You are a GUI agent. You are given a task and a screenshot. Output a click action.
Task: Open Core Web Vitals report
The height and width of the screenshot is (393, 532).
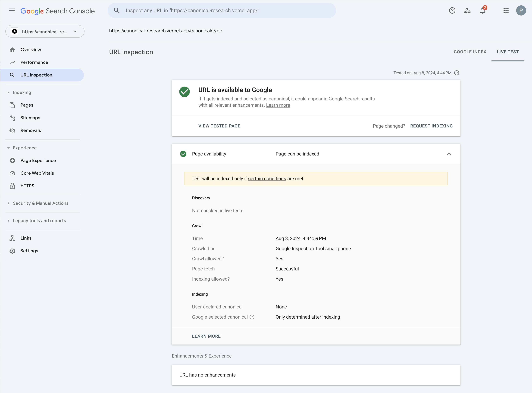point(37,173)
